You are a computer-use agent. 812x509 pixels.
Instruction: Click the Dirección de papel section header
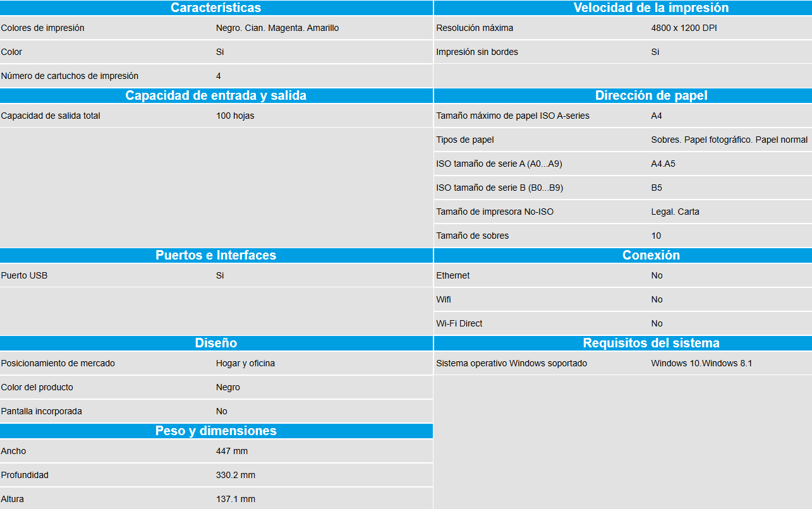[x=651, y=95]
